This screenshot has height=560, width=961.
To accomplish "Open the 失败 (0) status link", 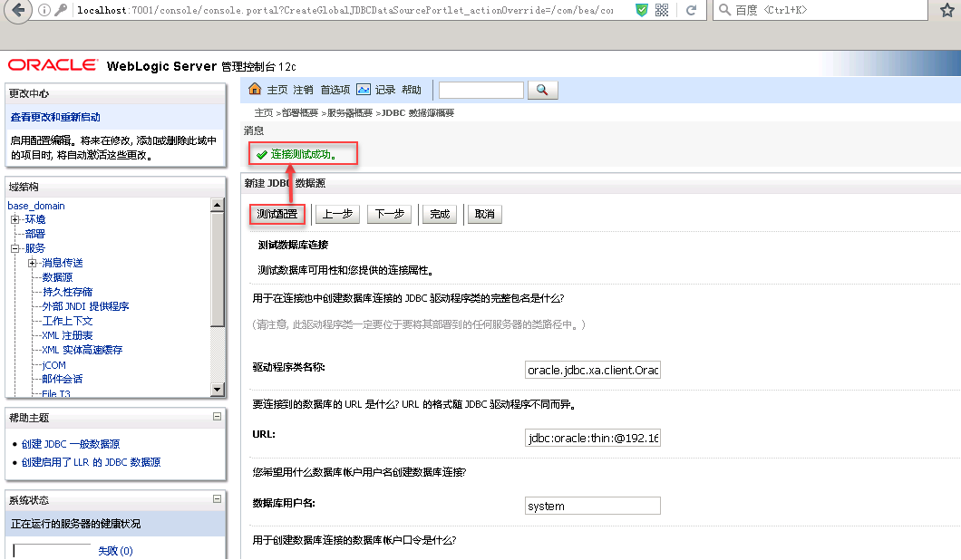I will pyautogui.click(x=115, y=551).
